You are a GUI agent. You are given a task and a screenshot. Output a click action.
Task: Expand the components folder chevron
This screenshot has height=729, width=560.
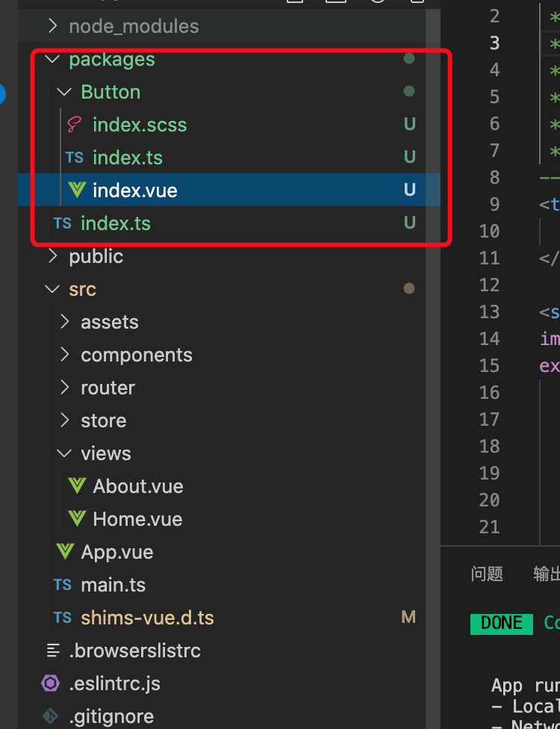pyautogui.click(x=65, y=355)
